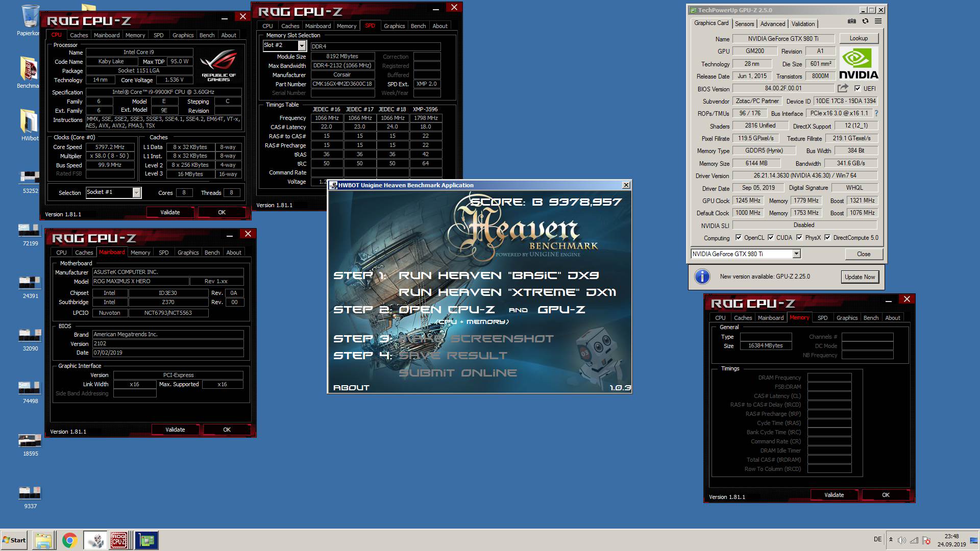980x551 pixels.
Task: Click the GPU-Z taskbar icon
Action: click(x=146, y=540)
